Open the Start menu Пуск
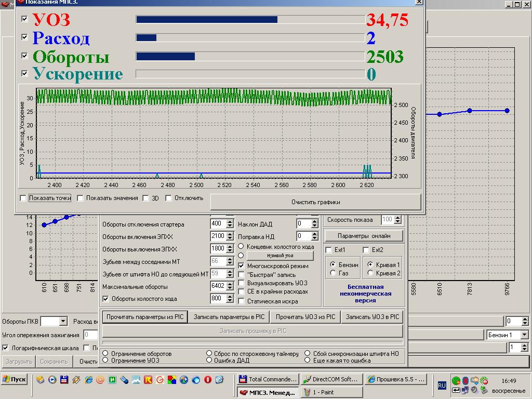The image size is (532, 399). pos(14,379)
